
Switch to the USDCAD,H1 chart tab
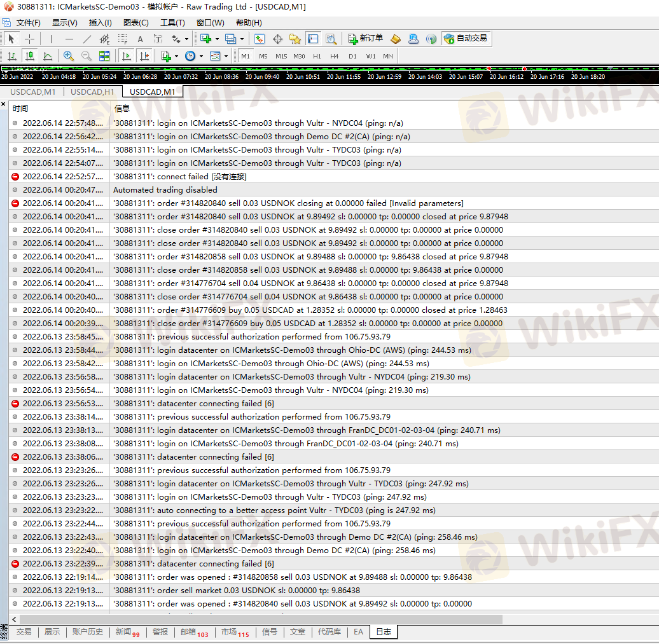point(92,92)
